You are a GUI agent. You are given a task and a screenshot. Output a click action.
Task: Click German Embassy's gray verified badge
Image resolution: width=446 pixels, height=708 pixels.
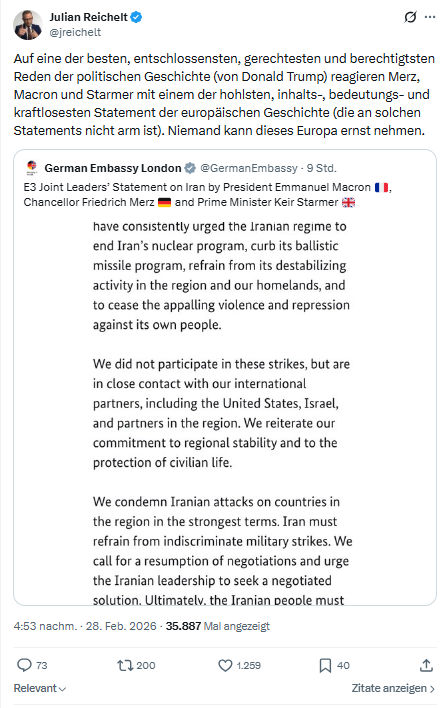point(190,168)
